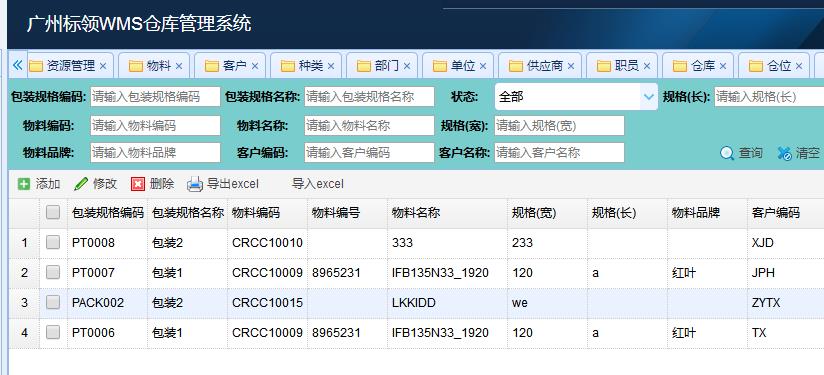Click folder icon on 供应商 tab

(516, 66)
